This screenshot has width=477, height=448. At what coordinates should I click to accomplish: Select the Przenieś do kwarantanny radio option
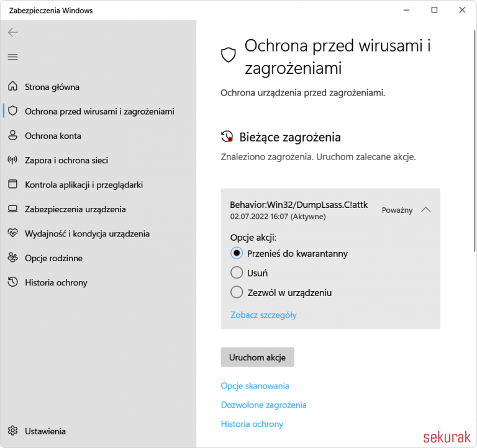click(x=237, y=253)
